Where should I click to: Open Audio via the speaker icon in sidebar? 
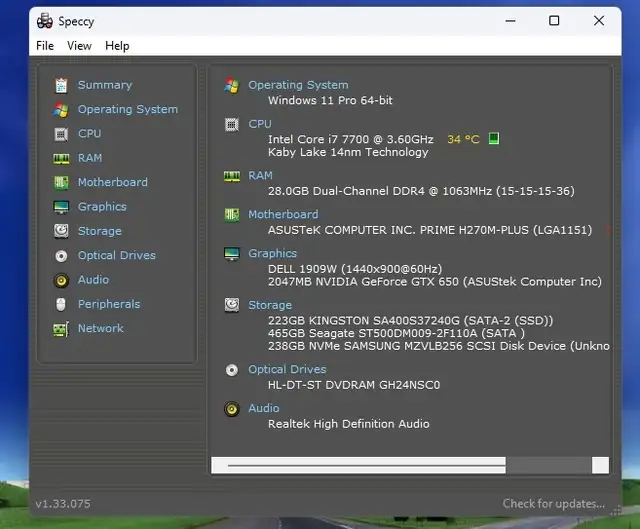61,280
